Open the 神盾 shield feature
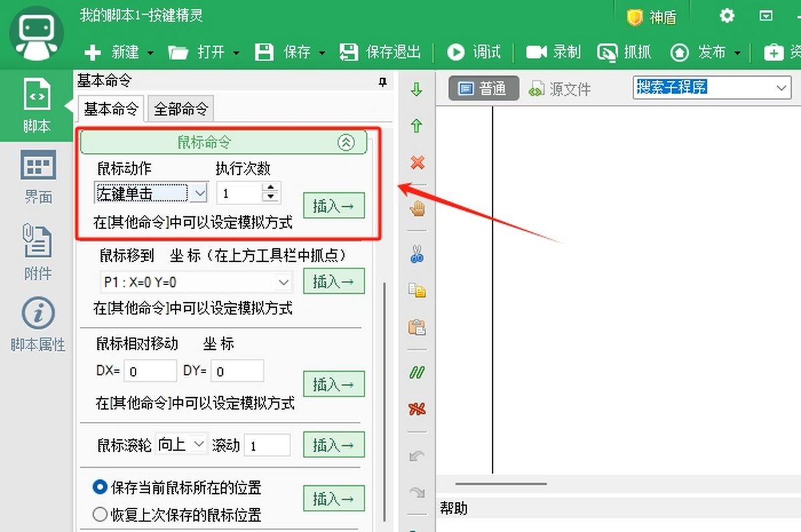Screen dimensions: 801x532 651,17
